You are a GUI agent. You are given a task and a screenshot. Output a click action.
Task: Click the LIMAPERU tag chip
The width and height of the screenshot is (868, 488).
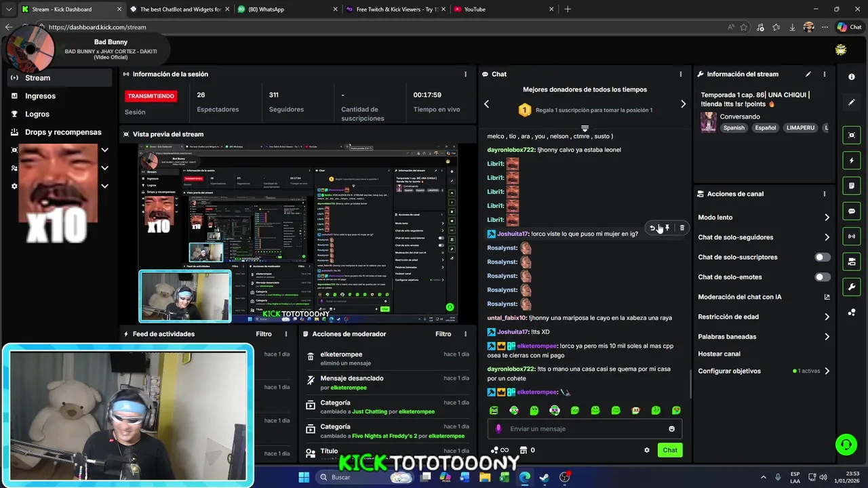point(800,127)
